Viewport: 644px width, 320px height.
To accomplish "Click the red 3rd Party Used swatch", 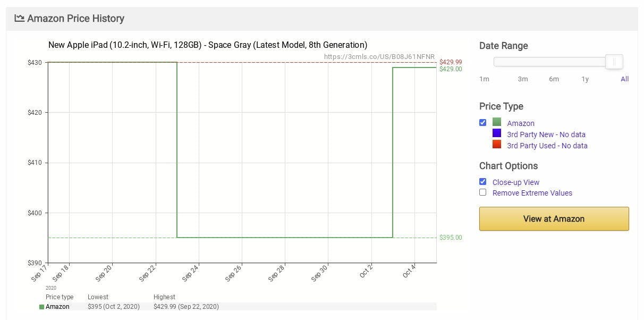I will pos(497,145).
